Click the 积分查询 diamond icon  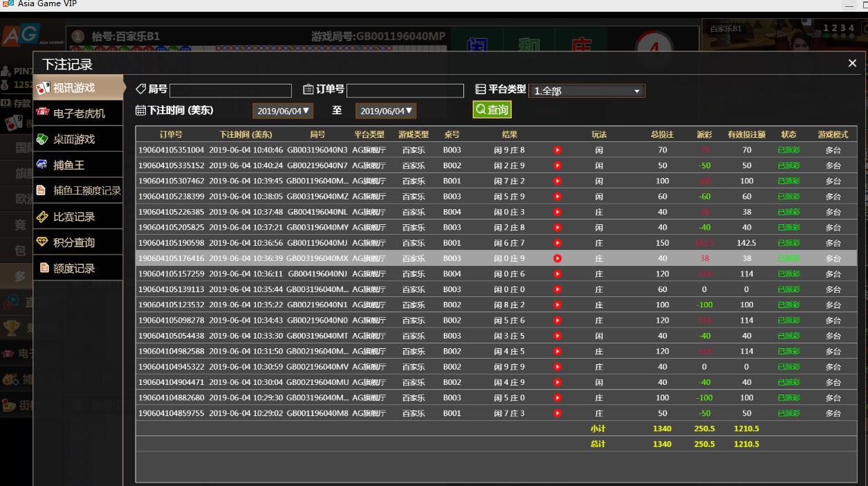tap(43, 242)
